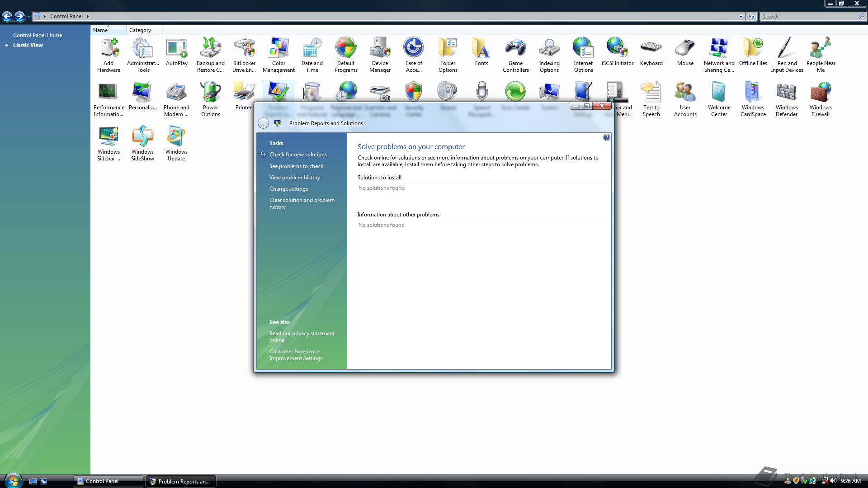Select Classic View in sidebar
This screenshot has height=488, width=868.
point(28,45)
